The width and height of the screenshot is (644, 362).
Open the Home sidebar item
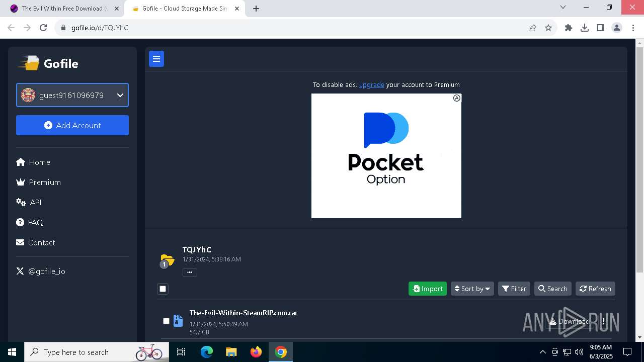(x=33, y=162)
